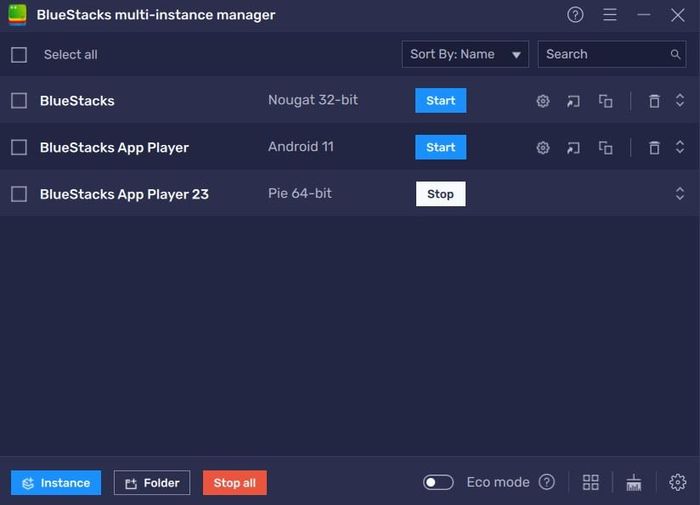This screenshot has width=700, height=505.
Task: Clone the Android 11 instance
Action: 605,147
